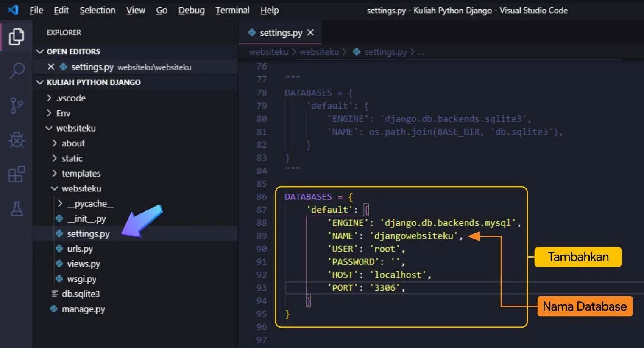Select settings.py entry under Open Editors
This screenshot has height=348, width=644.
[x=136, y=67]
